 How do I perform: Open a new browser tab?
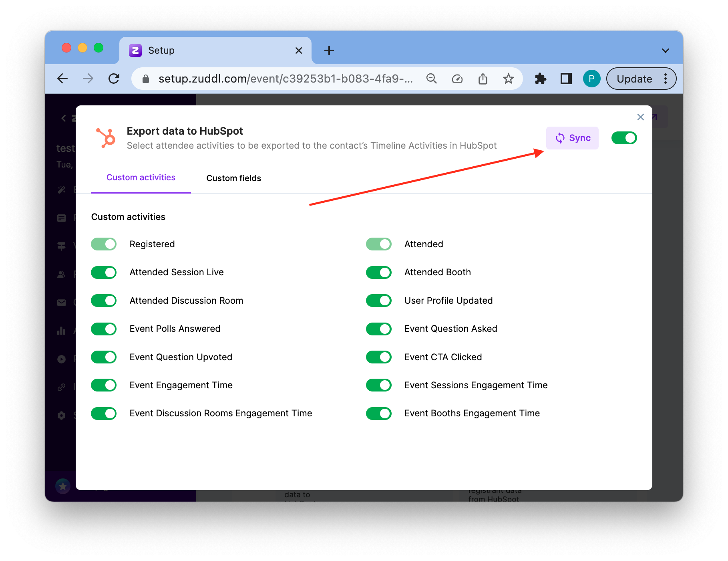tap(329, 50)
